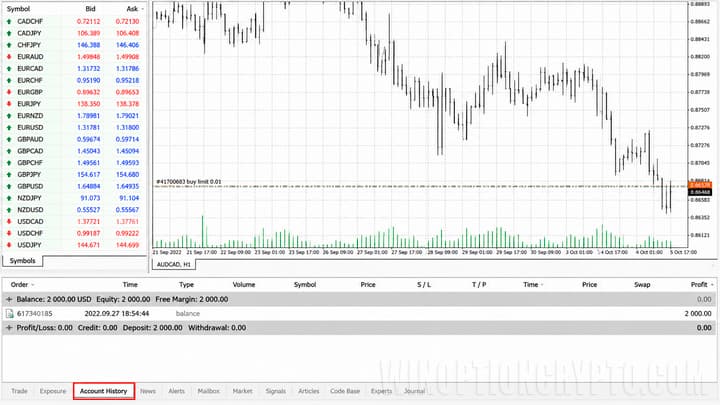
Task: Click the red down arrow beside USDCAD
Action: 9,222
